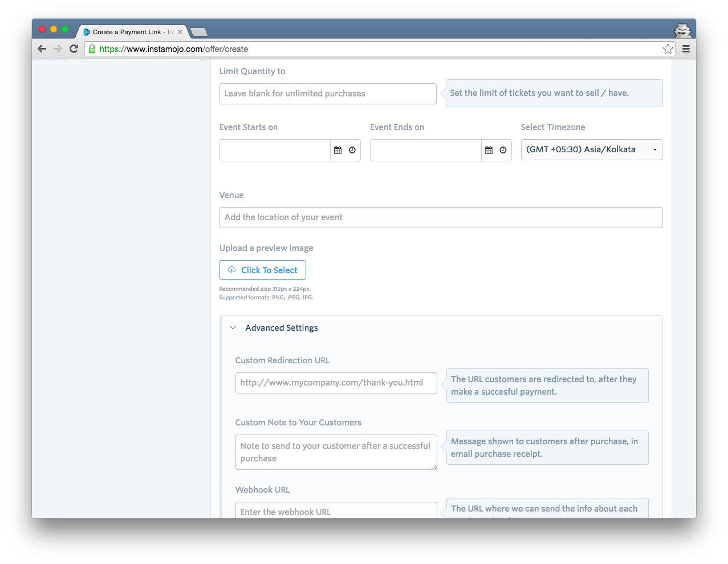This screenshot has width=728, height=564.
Task: Focus the Limit Quantity to field
Action: 328,94
